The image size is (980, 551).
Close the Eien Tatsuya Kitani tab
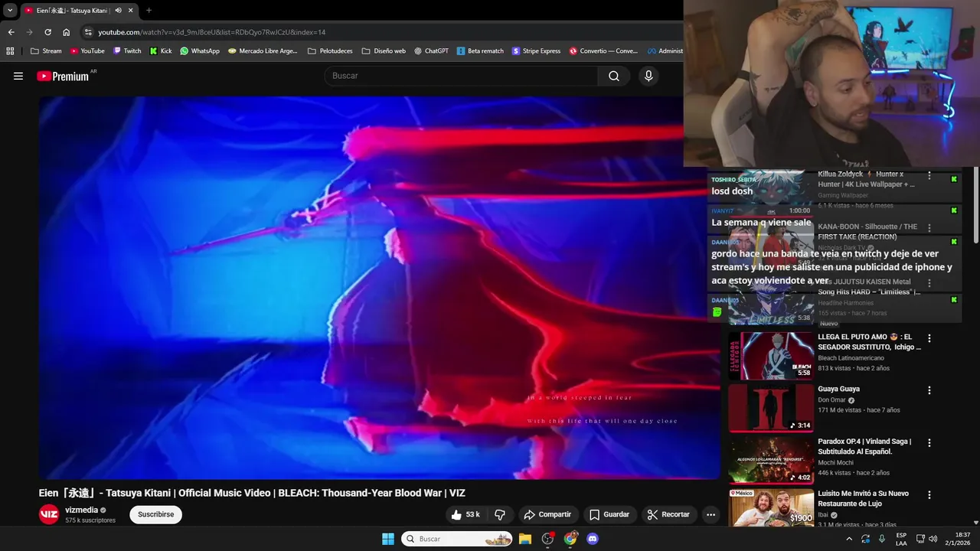[131, 10]
